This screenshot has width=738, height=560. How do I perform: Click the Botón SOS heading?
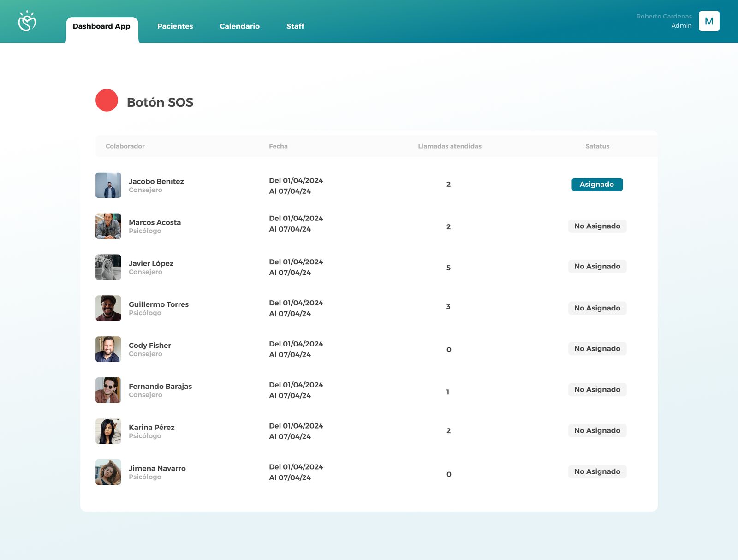tap(160, 102)
